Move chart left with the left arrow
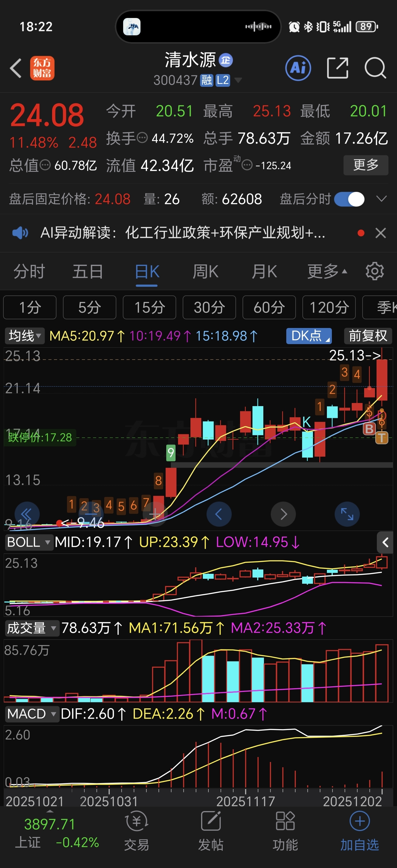The width and height of the screenshot is (397, 868). coord(219,514)
